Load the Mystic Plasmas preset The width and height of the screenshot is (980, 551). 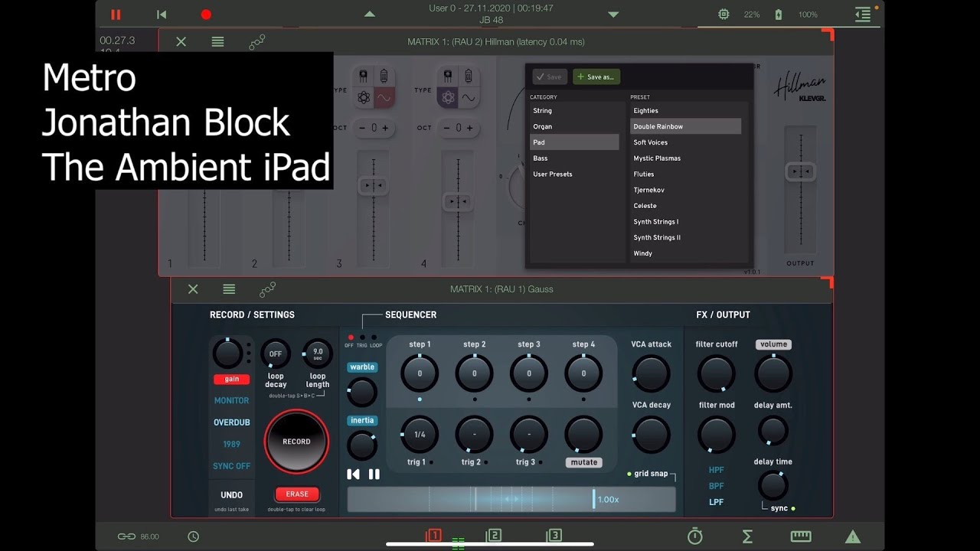pyautogui.click(x=685, y=158)
